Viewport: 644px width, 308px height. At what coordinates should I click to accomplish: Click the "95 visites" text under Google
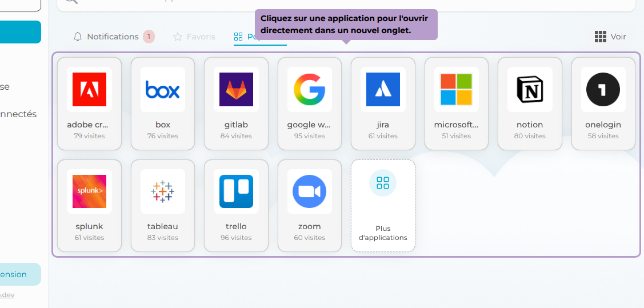coord(309,136)
